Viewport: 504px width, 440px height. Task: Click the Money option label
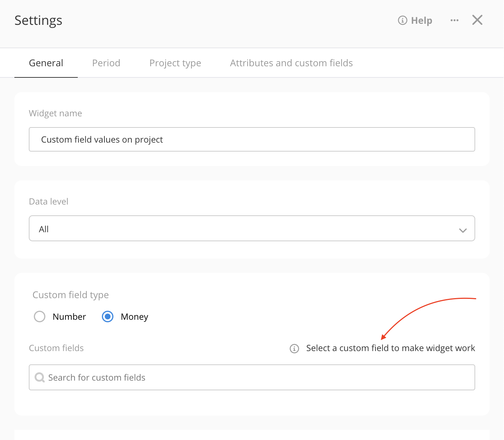pos(134,317)
